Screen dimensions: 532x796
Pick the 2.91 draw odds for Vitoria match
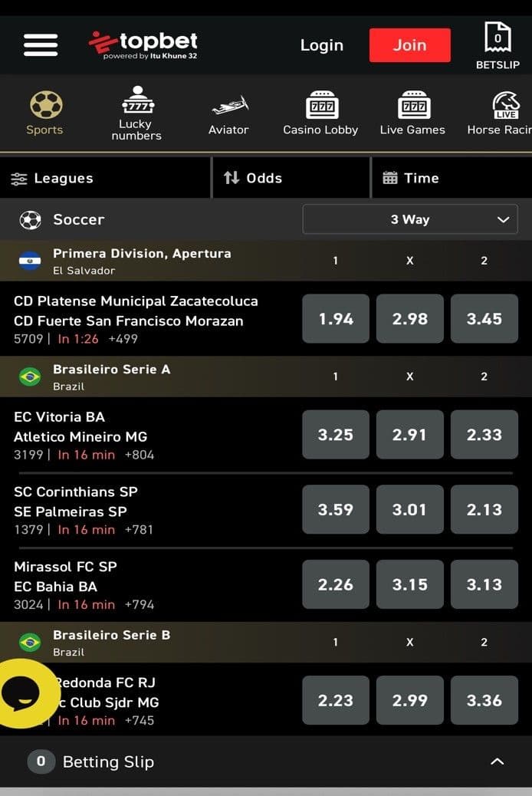tap(409, 434)
